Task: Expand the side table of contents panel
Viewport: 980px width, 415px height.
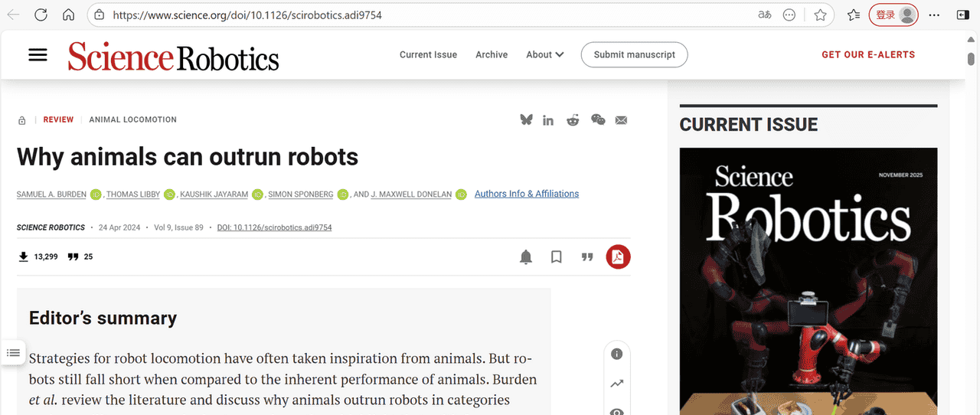Action: click(x=13, y=352)
